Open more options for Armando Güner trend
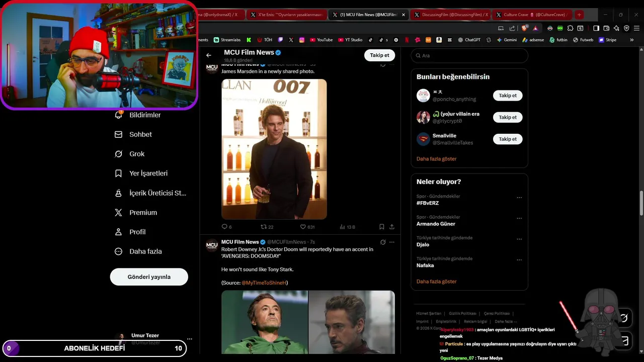This screenshot has width=644, height=362. 519,219
